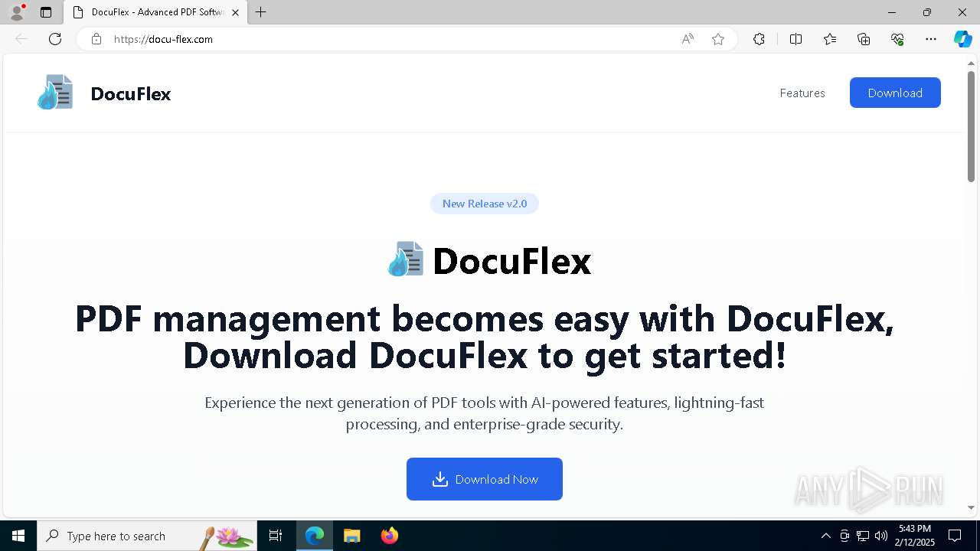980x551 pixels.
Task: Click the scrollbar down arrow
Action: pyautogui.click(x=971, y=507)
